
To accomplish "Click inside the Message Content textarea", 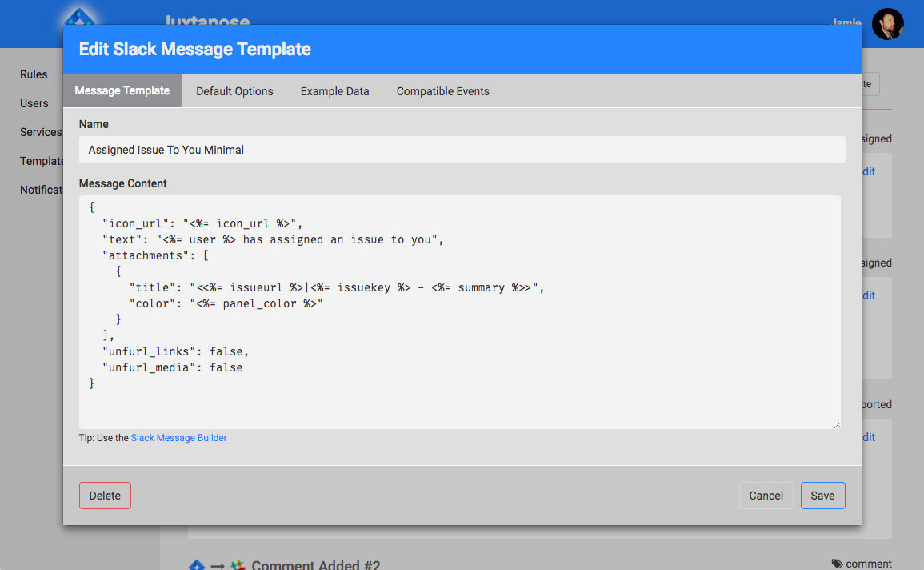I will (460, 312).
